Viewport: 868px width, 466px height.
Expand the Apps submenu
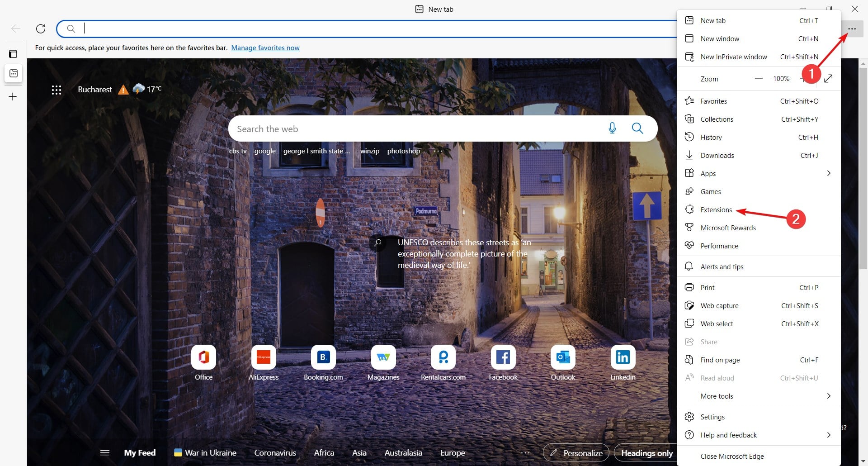click(759, 173)
